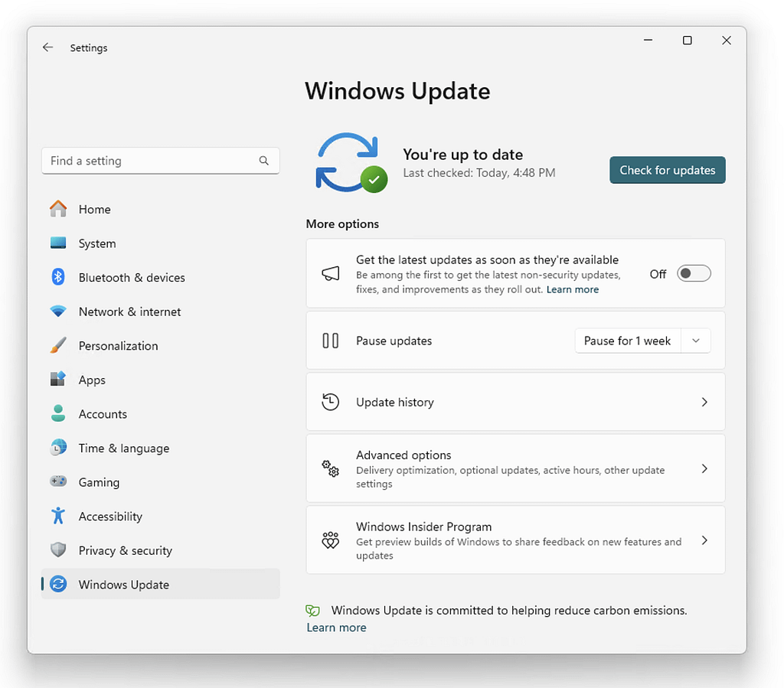Open Gaming settings via the Xbox icon
Viewport: 784px width, 688px height.
click(x=58, y=482)
